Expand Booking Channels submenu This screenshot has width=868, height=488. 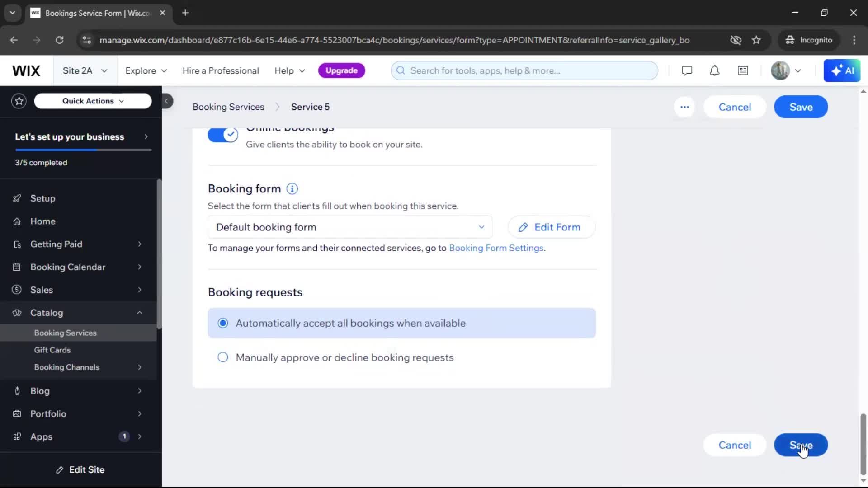[x=140, y=367]
